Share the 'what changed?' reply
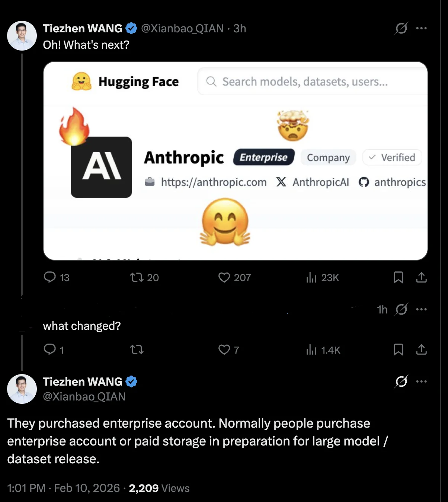Image resolution: width=448 pixels, height=502 pixels. [x=421, y=350]
